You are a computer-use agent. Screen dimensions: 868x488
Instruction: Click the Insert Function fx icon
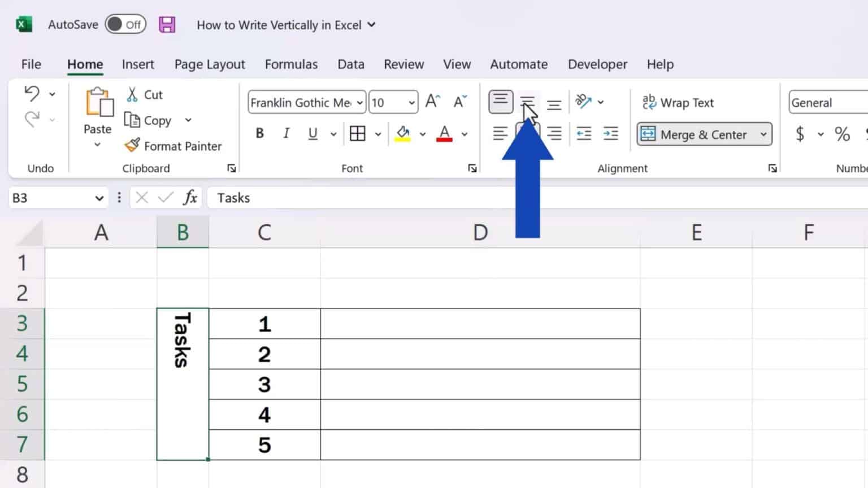(x=190, y=198)
